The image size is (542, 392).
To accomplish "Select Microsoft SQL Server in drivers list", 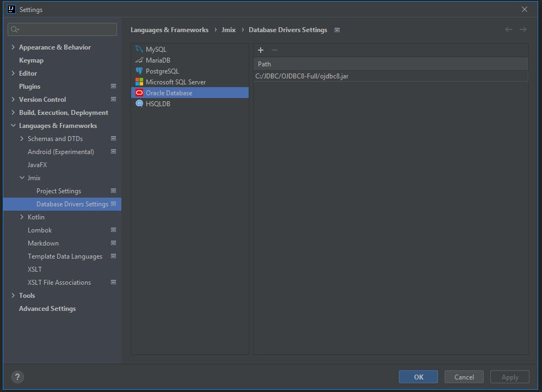I will pos(190,82).
